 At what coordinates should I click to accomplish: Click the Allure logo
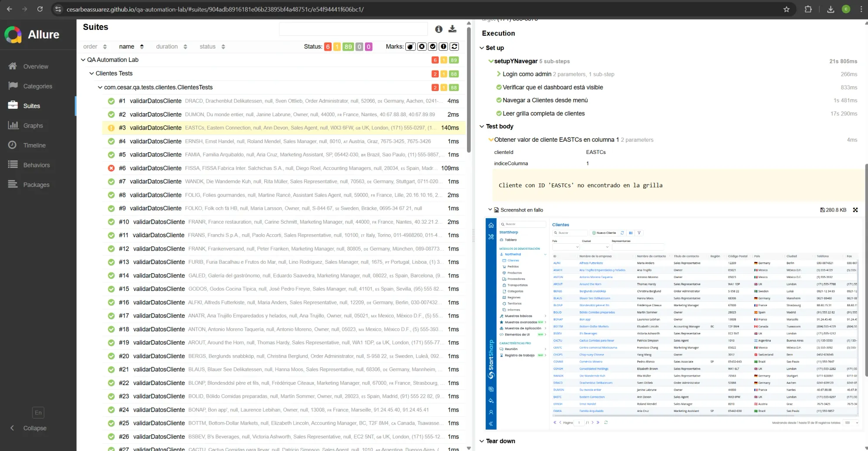(x=13, y=34)
